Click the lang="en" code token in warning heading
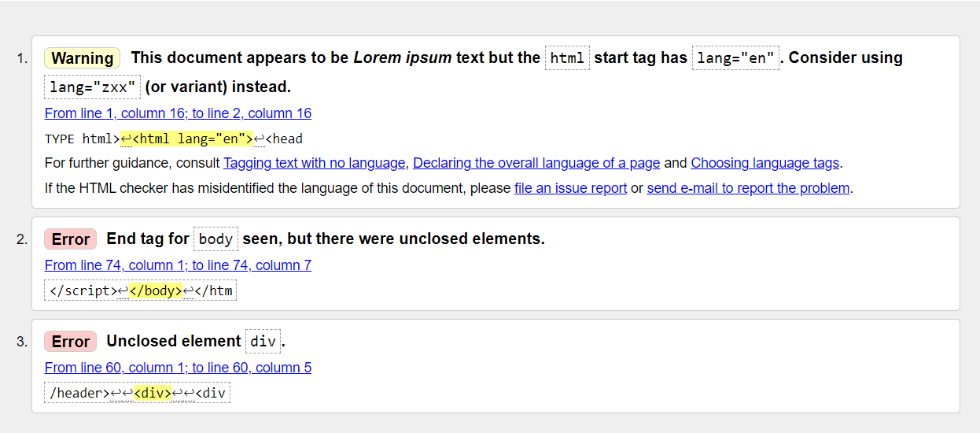980x433 pixels. click(735, 58)
